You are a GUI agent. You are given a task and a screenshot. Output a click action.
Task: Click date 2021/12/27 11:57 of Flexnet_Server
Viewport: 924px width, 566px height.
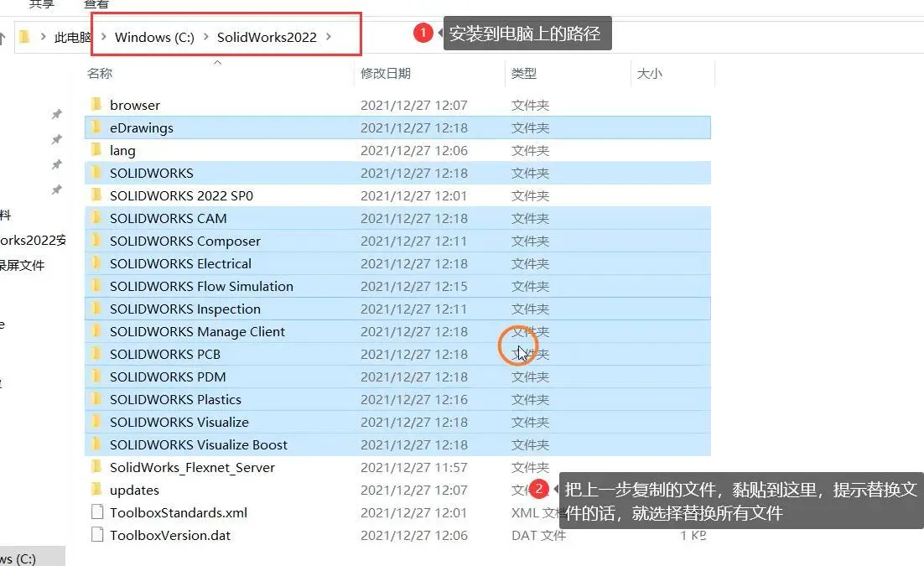tap(413, 468)
